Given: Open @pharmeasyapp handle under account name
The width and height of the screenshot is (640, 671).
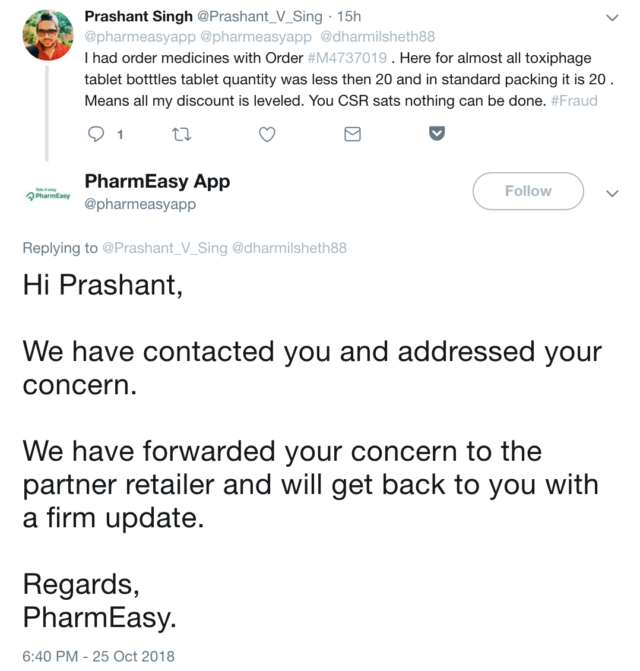Looking at the screenshot, I should [x=140, y=204].
